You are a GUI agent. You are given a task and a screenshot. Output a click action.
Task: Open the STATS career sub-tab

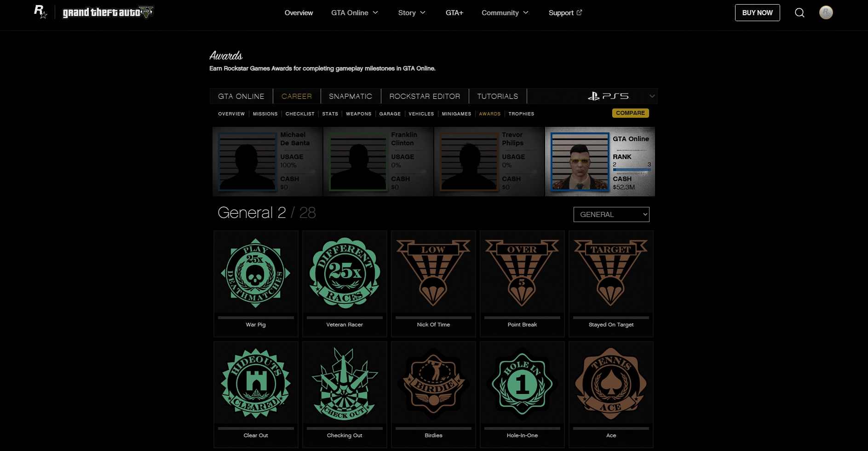point(330,114)
